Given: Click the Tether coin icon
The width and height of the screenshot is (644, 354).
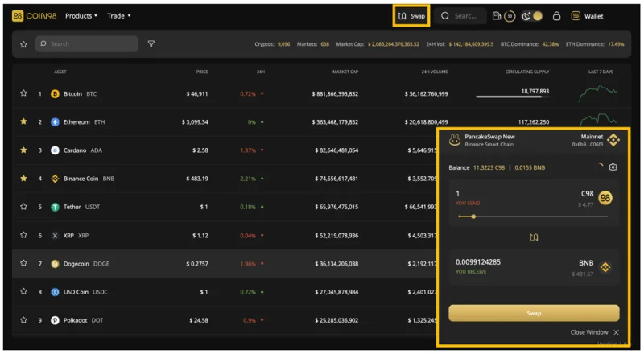Looking at the screenshot, I should [x=55, y=207].
